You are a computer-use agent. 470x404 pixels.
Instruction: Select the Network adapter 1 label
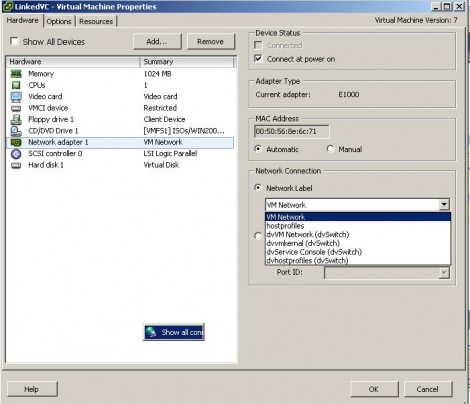58,142
